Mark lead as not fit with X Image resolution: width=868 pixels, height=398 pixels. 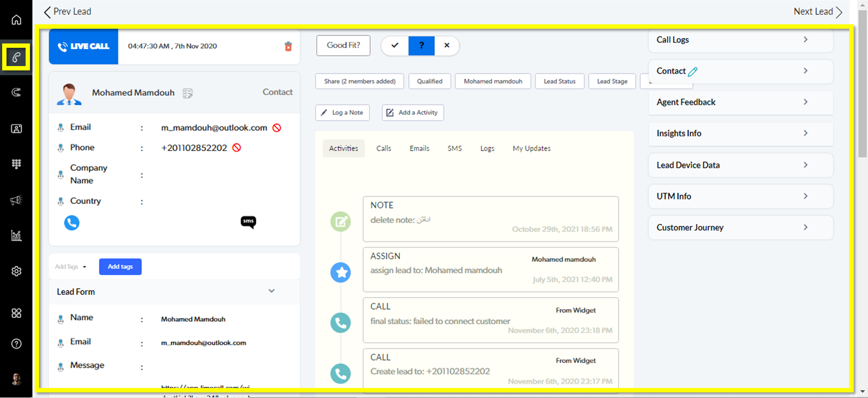(x=447, y=46)
